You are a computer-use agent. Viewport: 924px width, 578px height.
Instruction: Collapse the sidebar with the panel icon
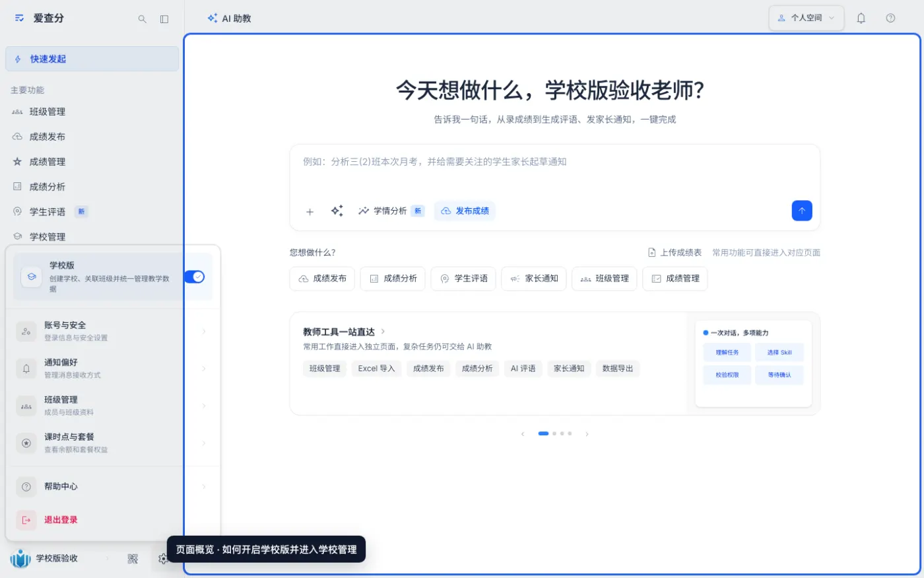pos(164,19)
